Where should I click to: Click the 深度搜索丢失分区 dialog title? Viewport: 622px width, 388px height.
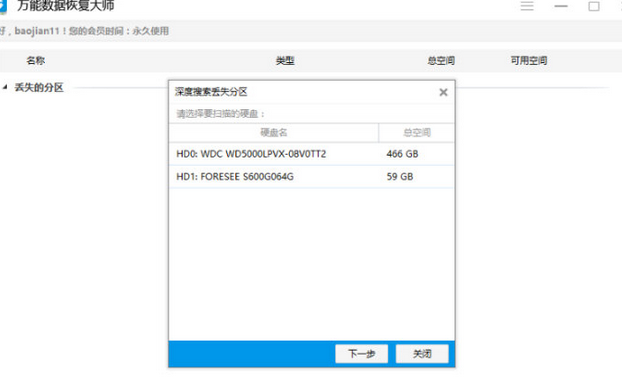point(211,92)
